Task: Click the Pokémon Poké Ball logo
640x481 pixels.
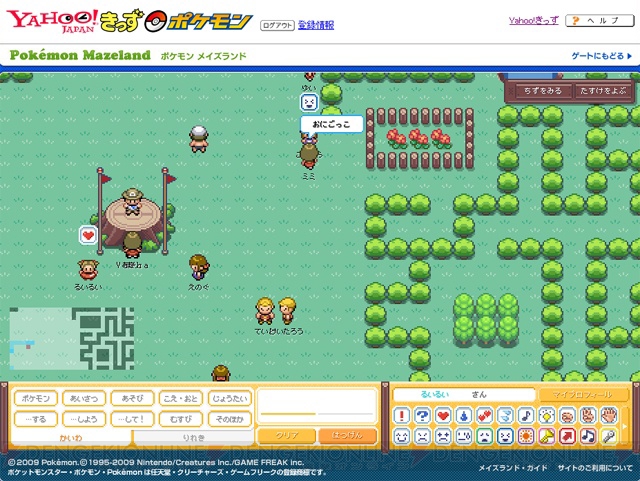Action: [199, 22]
